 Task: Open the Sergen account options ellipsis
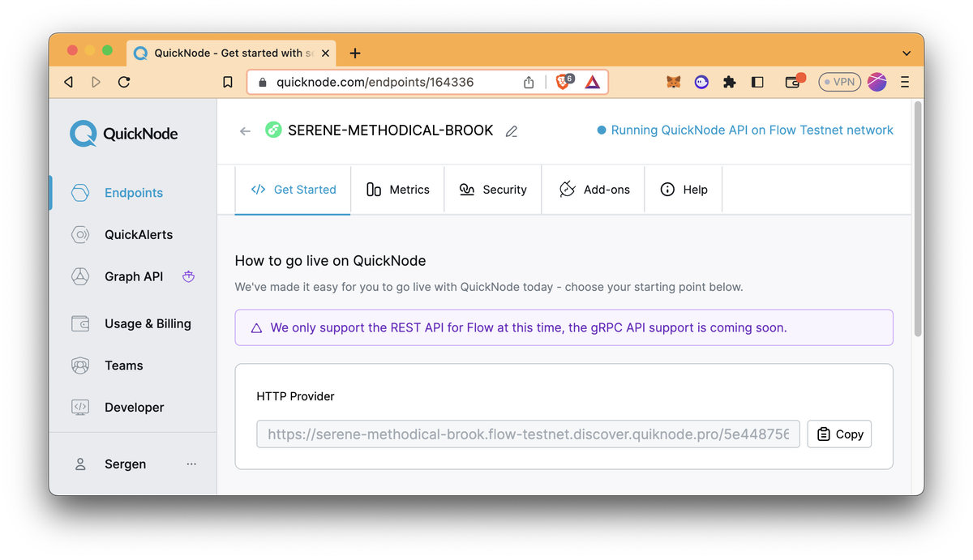(191, 464)
